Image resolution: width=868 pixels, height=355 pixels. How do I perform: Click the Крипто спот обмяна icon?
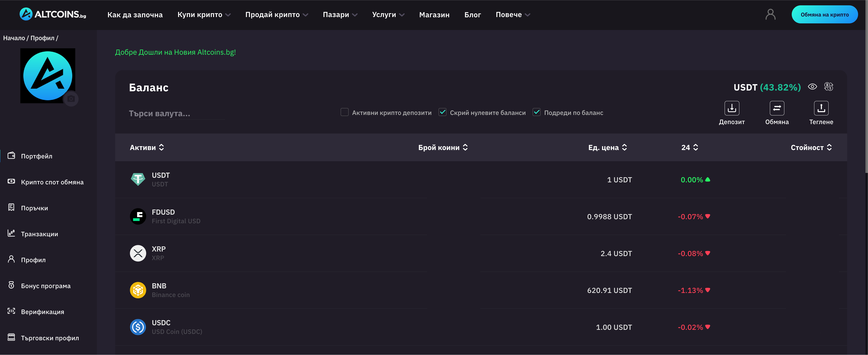[x=11, y=181]
